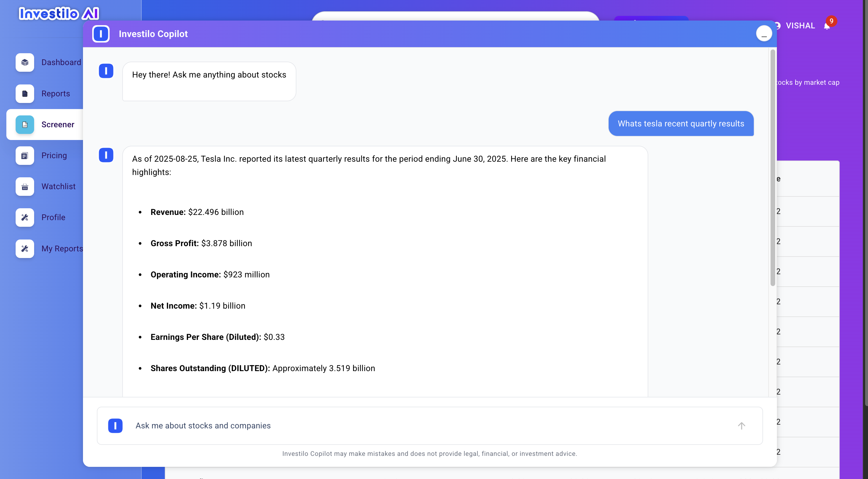Minimize the Investilo Copilot dialog
The width and height of the screenshot is (868, 479).
click(x=764, y=33)
